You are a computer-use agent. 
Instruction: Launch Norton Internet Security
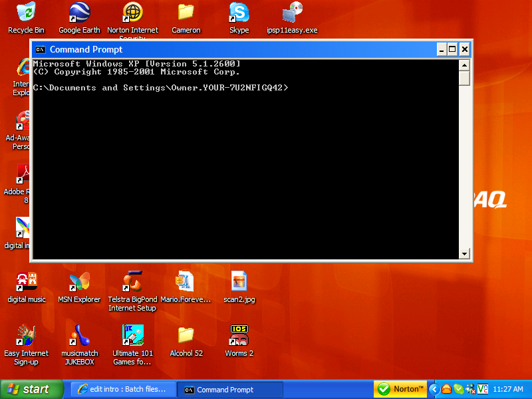tap(132, 13)
